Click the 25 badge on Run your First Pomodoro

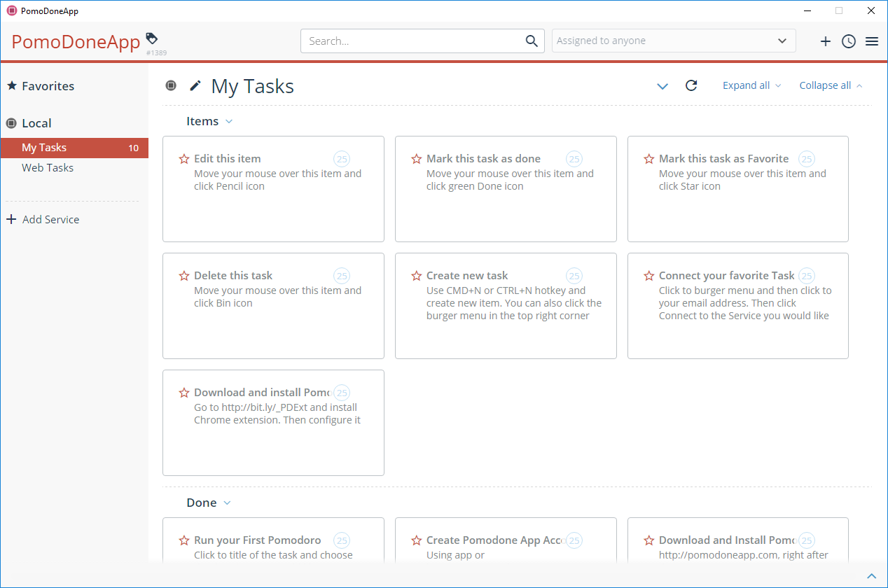point(342,540)
